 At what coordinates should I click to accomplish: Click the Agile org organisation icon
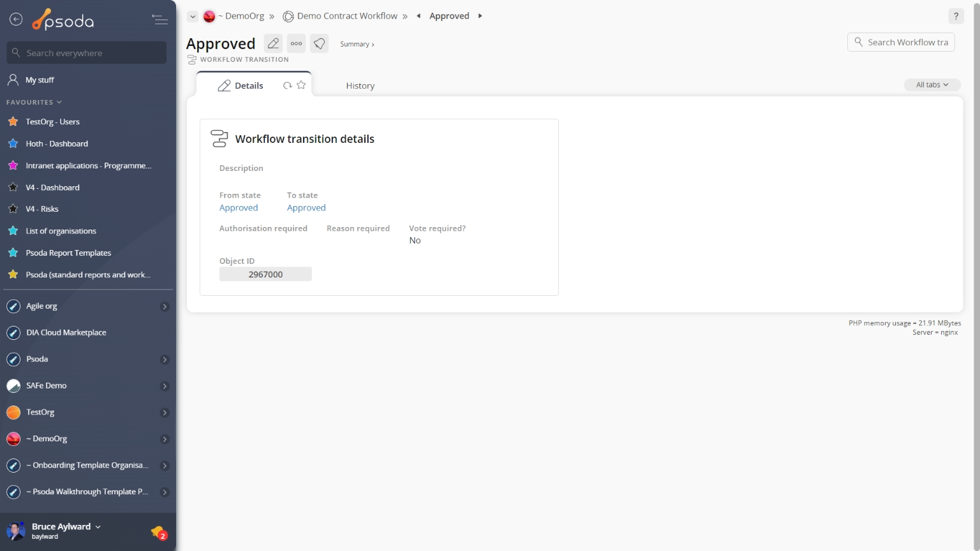click(x=13, y=306)
